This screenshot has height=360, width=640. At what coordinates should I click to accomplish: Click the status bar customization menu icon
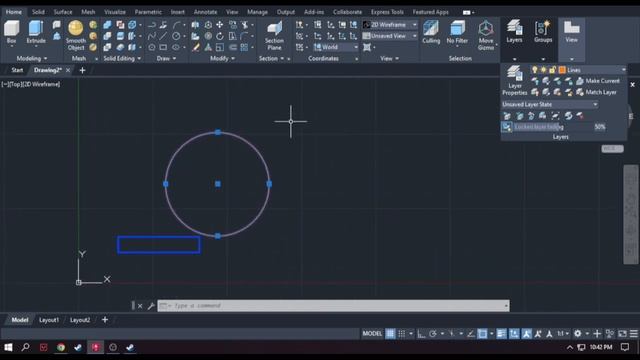click(x=633, y=334)
